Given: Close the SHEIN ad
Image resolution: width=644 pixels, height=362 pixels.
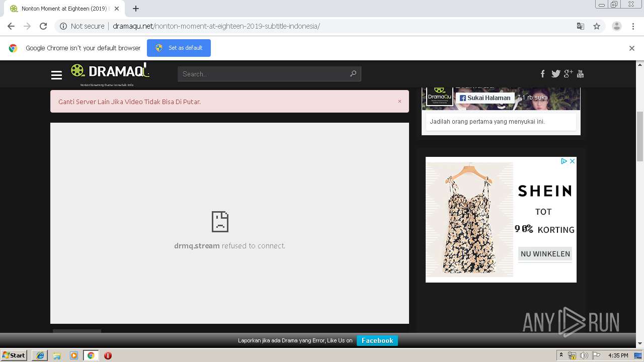Looking at the screenshot, I should coord(572,161).
